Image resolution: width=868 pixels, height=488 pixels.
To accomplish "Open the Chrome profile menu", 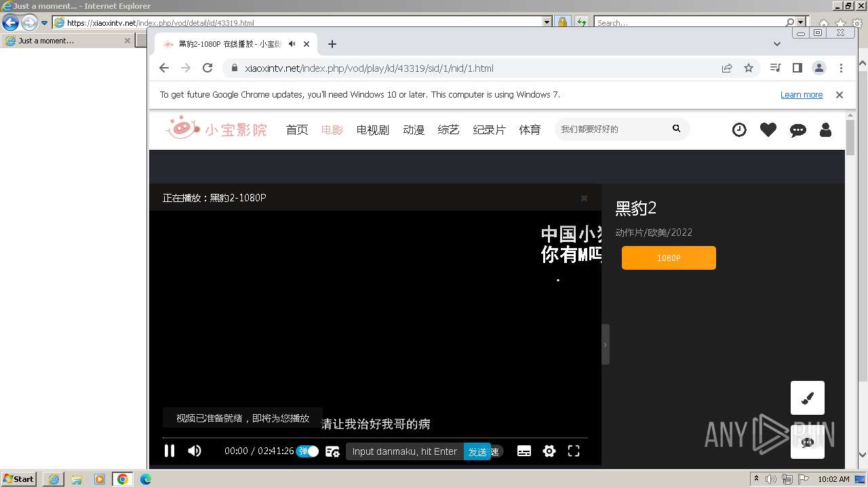I will [819, 68].
